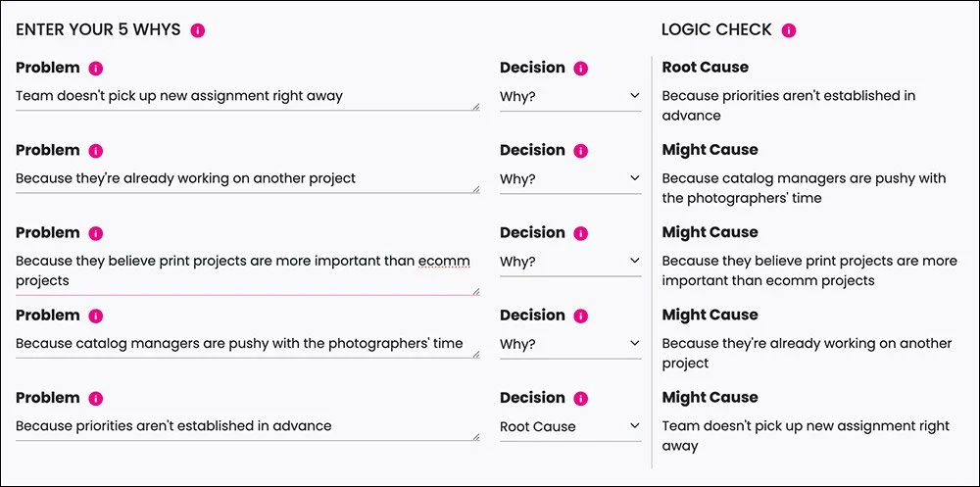Click the 'already working on another project' field
The image size is (980, 487).
click(x=245, y=178)
